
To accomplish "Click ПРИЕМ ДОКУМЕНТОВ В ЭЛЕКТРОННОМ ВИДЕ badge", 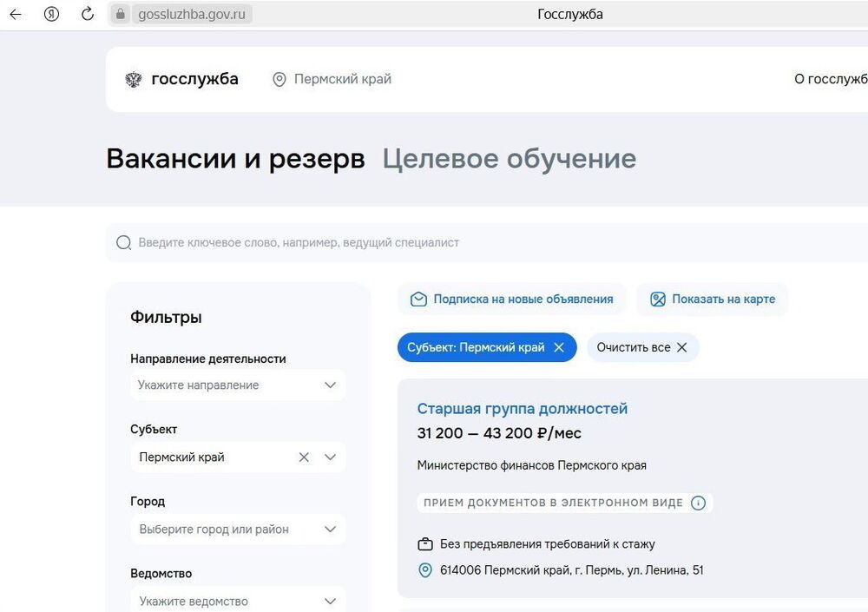I will pyautogui.click(x=565, y=503).
